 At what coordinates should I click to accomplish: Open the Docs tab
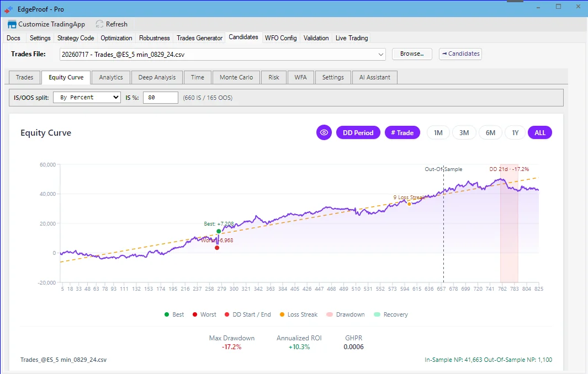point(13,38)
